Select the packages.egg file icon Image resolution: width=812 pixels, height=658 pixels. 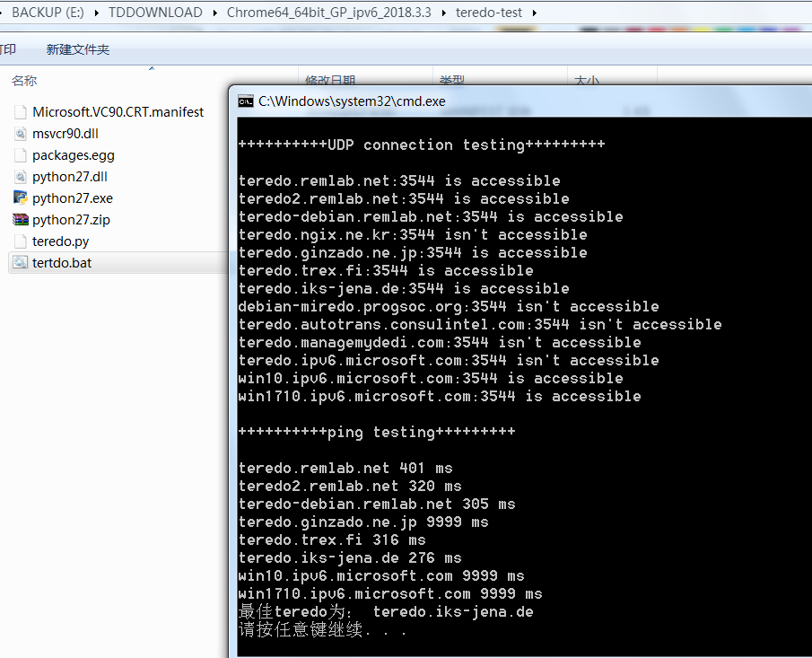tap(20, 154)
